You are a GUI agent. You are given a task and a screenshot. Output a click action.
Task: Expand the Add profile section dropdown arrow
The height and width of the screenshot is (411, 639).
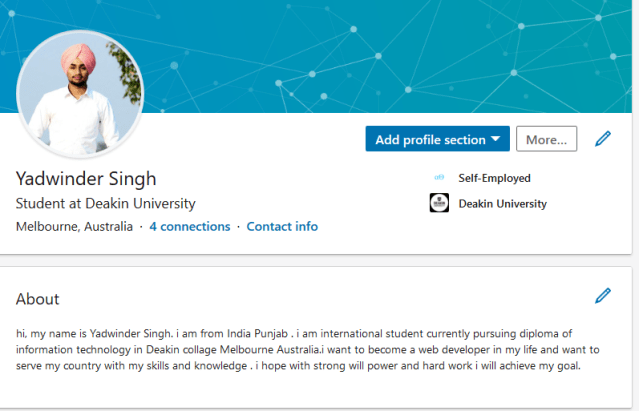point(496,140)
